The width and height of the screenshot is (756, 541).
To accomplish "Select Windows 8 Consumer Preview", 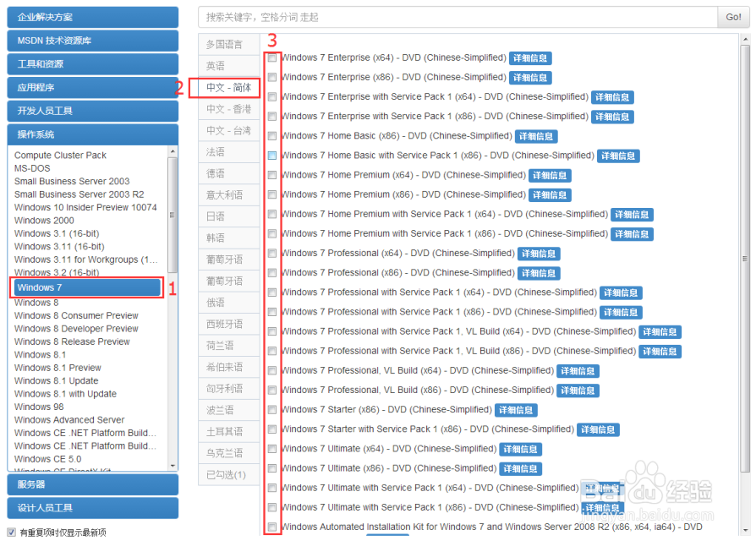I will coord(76,315).
